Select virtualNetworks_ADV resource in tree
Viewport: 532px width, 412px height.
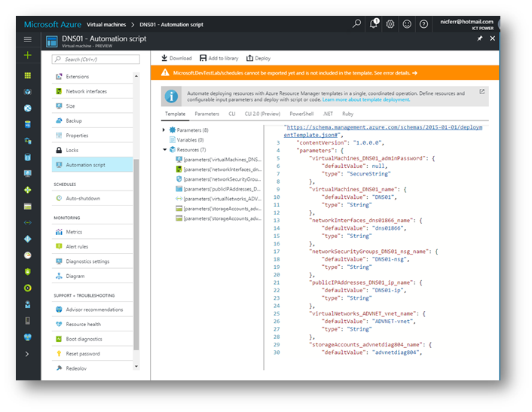tap(219, 199)
